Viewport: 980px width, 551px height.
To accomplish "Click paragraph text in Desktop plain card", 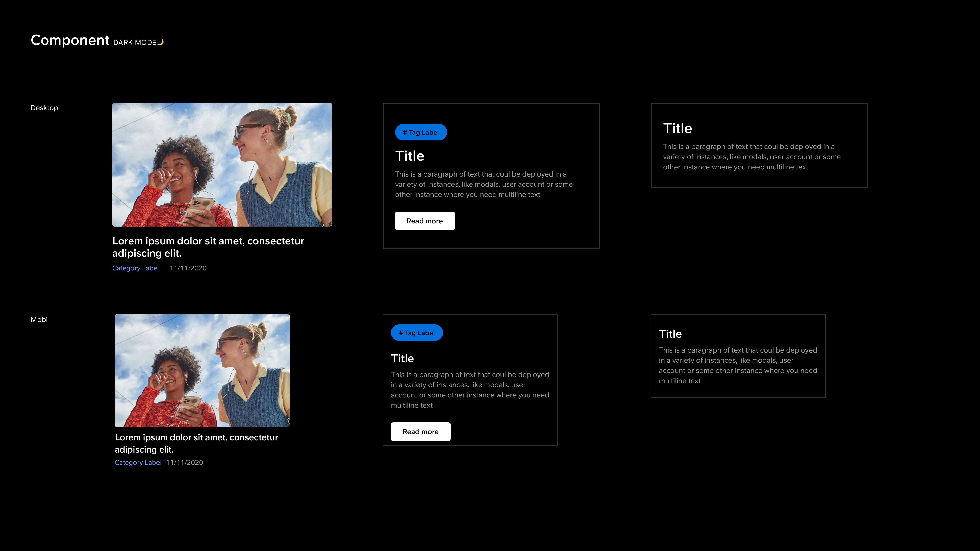I will [752, 157].
